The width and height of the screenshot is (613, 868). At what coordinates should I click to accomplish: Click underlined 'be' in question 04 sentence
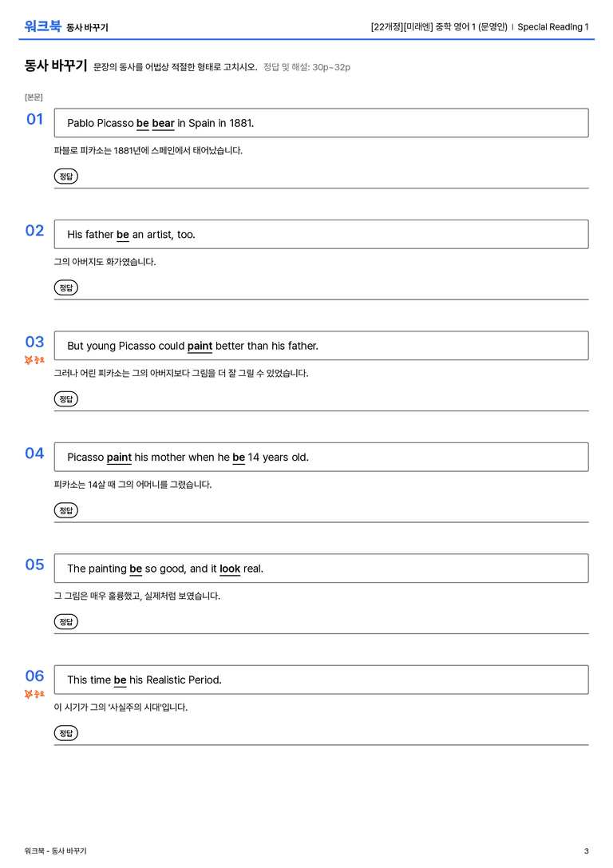pyautogui.click(x=239, y=458)
